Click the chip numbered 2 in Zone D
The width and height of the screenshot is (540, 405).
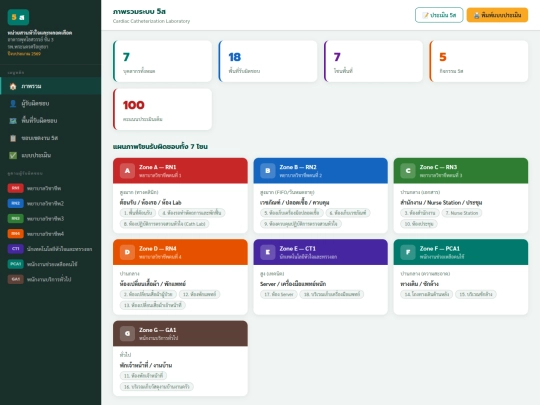click(x=148, y=294)
